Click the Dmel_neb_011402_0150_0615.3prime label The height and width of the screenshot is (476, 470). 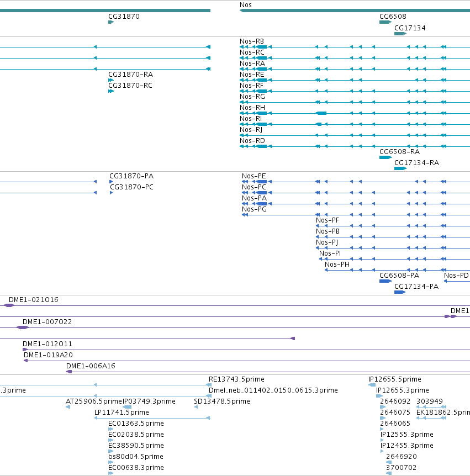(273, 390)
